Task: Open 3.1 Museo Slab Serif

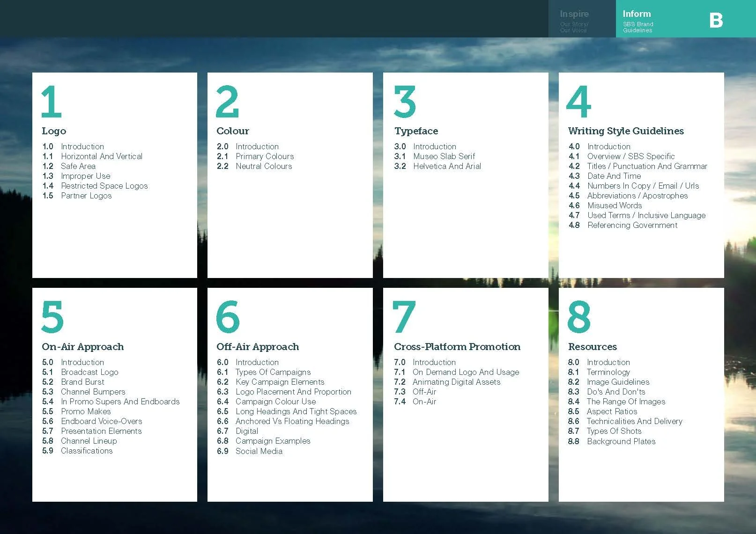Action: tap(435, 156)
